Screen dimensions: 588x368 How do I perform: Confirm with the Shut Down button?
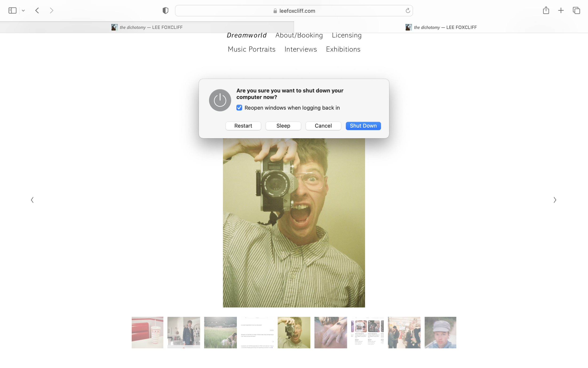[363, 126]
